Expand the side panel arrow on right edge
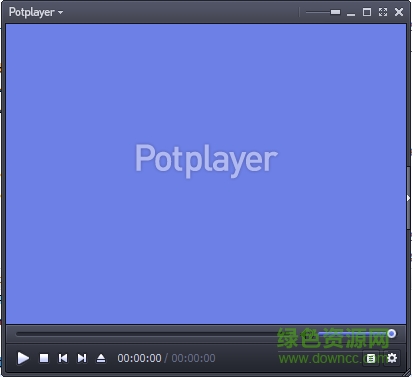The width and height of the screenshot is (412, 377). point(408,198)
